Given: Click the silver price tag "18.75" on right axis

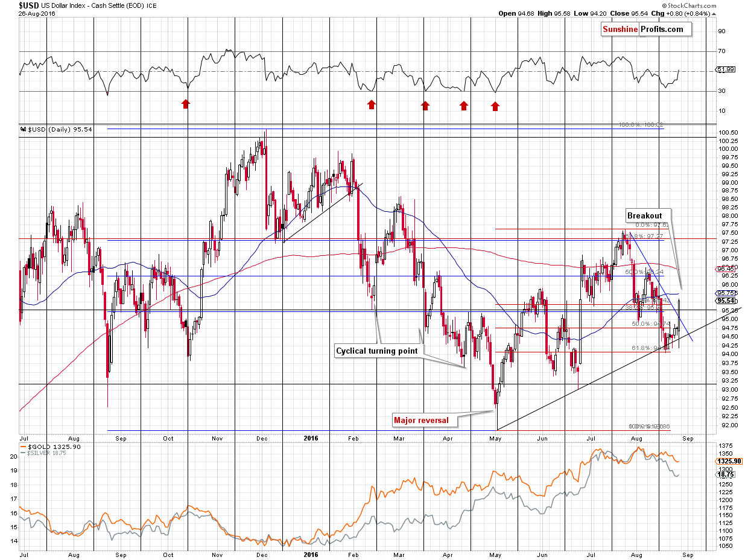Looking at the screenshot, I should [725, 476].
